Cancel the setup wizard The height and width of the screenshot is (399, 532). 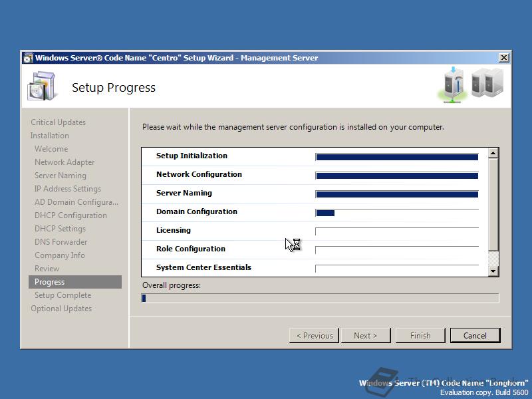click(x=475, y=336)
